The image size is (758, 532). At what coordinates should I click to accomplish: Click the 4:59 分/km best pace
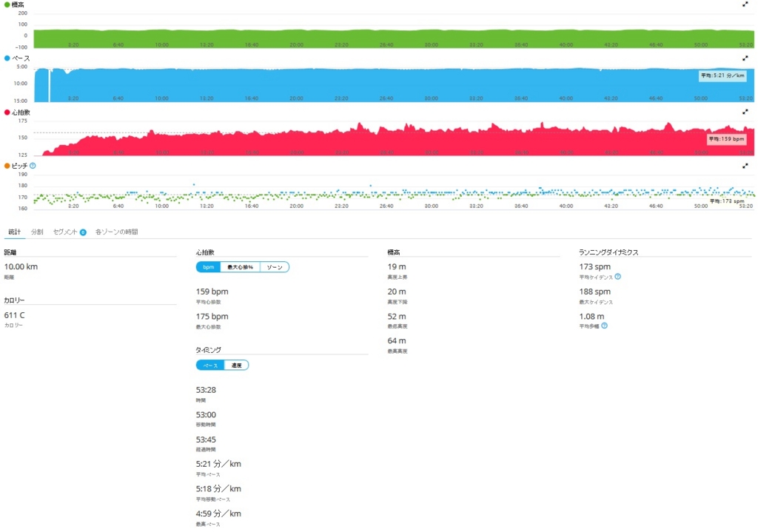click(218, 514)
